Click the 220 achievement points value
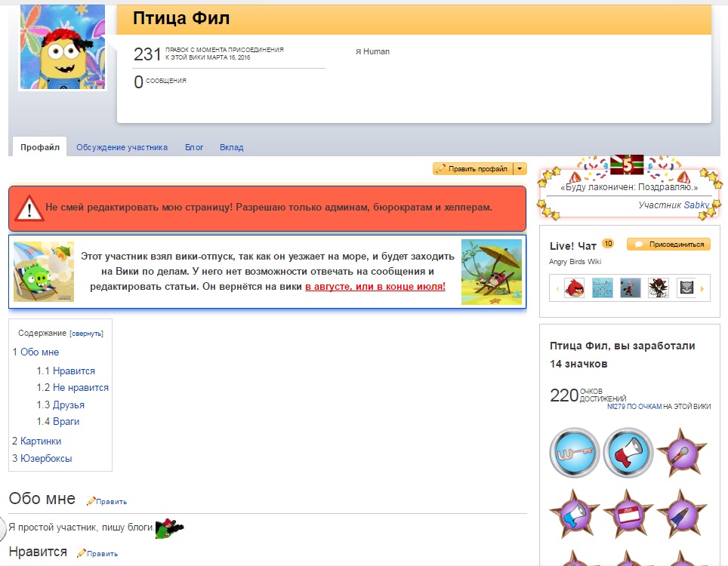 563,395
